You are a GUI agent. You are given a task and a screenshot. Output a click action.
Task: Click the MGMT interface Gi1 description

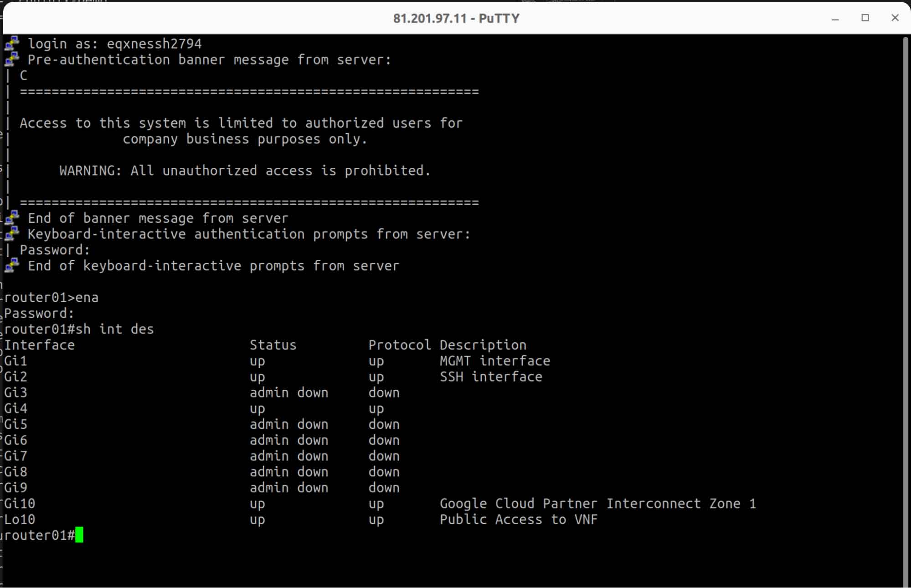coord(494,360)
